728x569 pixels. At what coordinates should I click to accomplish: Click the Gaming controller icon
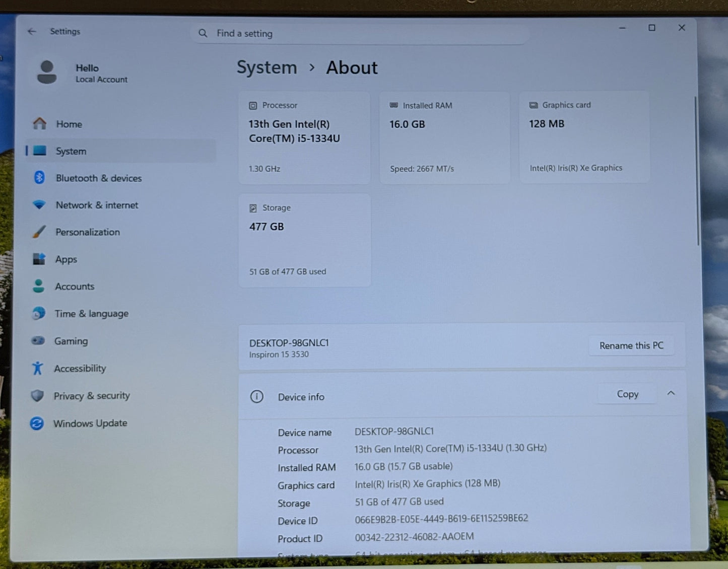click(38, 340)
